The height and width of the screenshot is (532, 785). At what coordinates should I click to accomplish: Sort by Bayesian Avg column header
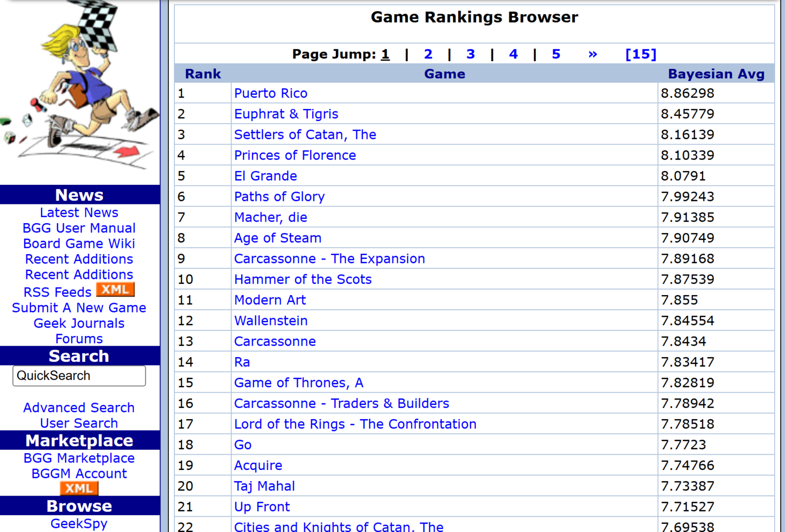pyautogui.click(x=716, y=74)
